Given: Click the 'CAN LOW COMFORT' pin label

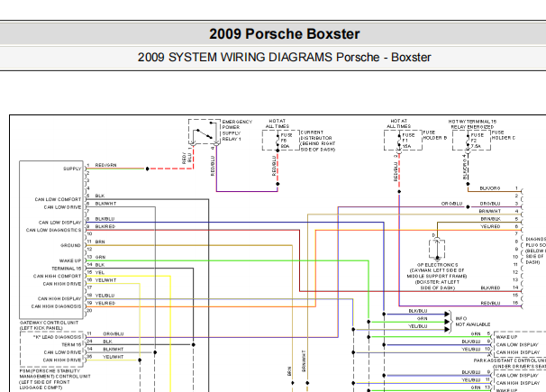Looking at the screenshot, I should (x=58, y=199).
